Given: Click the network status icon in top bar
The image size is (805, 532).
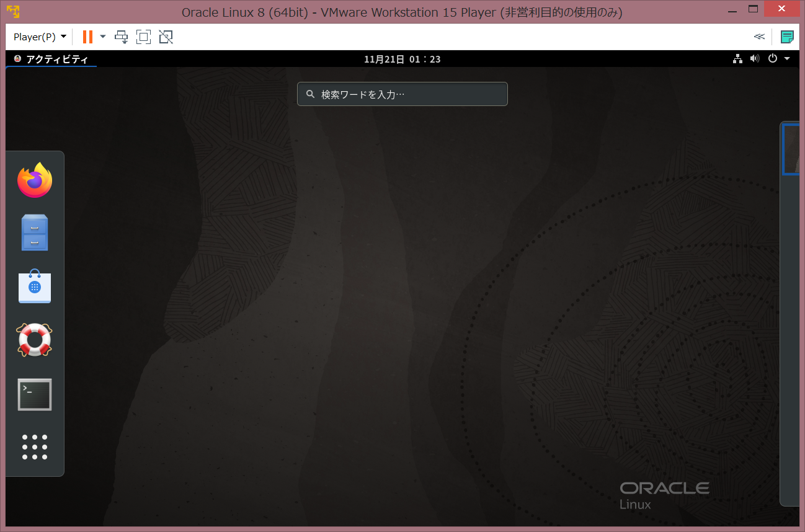Looking at the screenshot, I should coord(737,59).
